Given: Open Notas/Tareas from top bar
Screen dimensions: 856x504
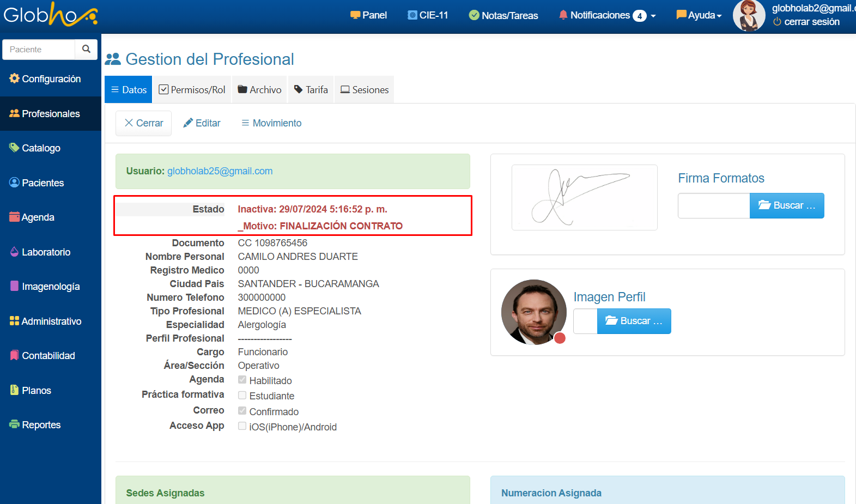Looking at the screenshot, I should (503, 15).
